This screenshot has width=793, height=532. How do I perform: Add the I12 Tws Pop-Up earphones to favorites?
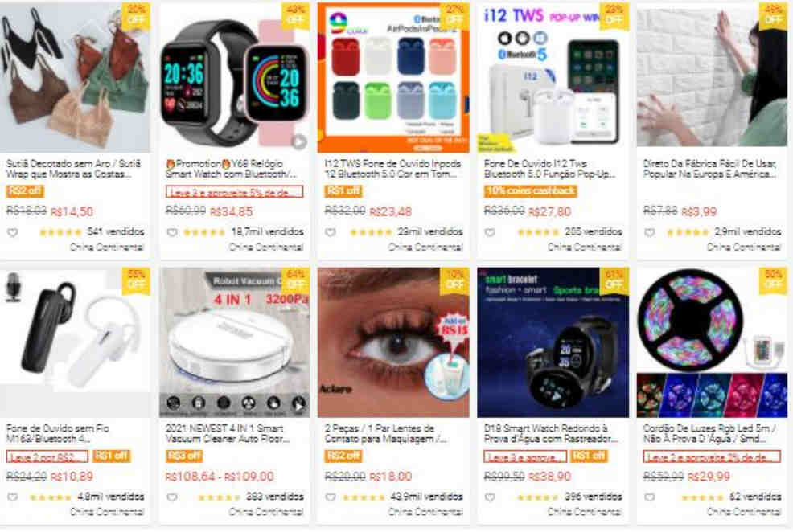pos(490,233)
